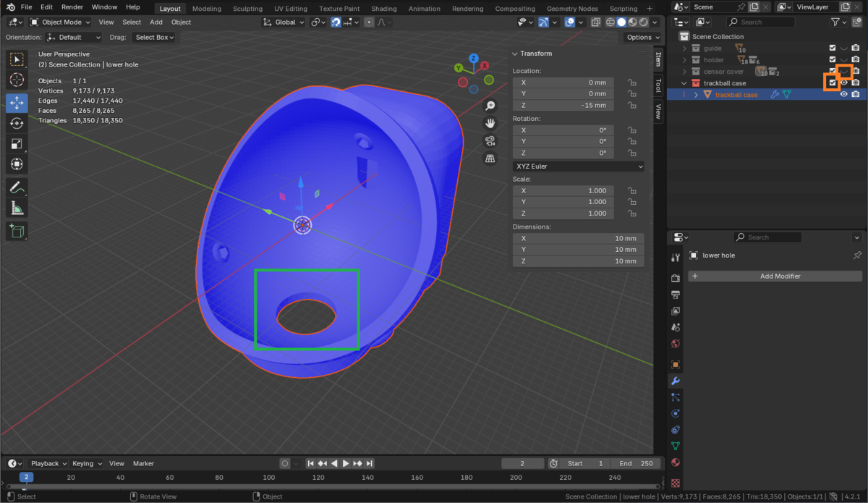This screenshot has width=868, height=503.
Task: Click the new collection icon in outliner
Action: 856,22
